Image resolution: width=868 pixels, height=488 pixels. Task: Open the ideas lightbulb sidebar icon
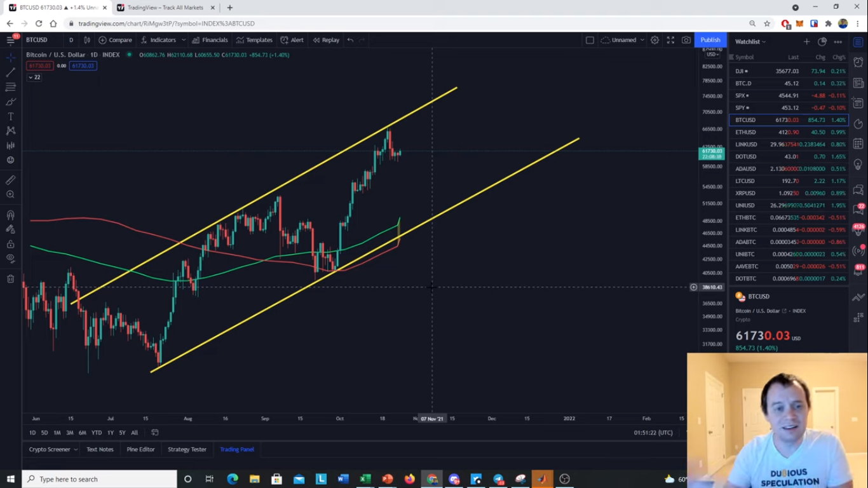click(x=858, y=165)
